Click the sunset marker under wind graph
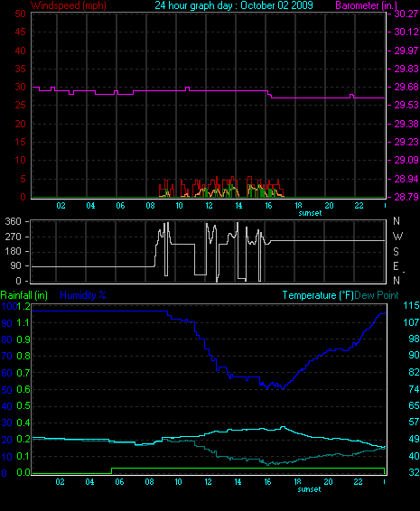Image resolution: width=420 pixels, height=511 pixels. [x=310, y=213]
